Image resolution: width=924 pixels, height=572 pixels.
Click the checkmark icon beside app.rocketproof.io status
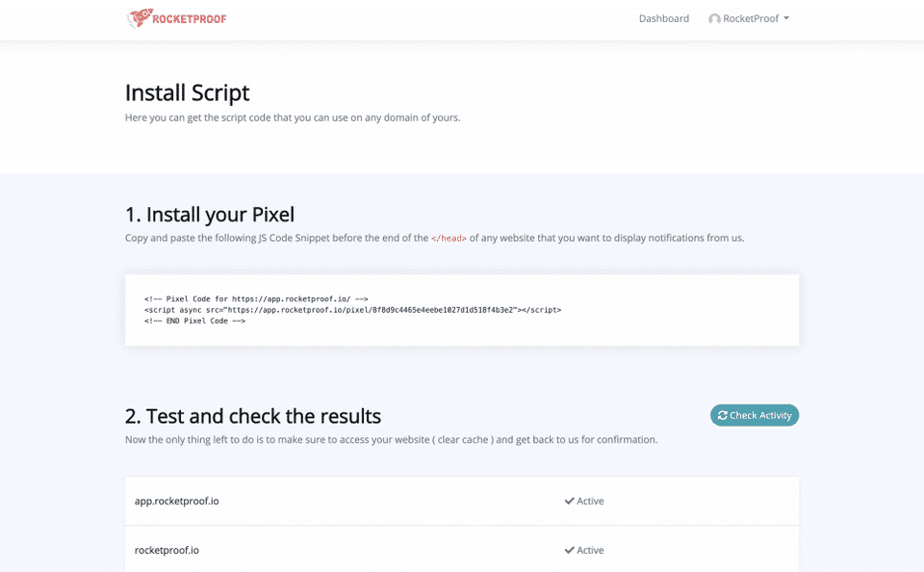569,501
